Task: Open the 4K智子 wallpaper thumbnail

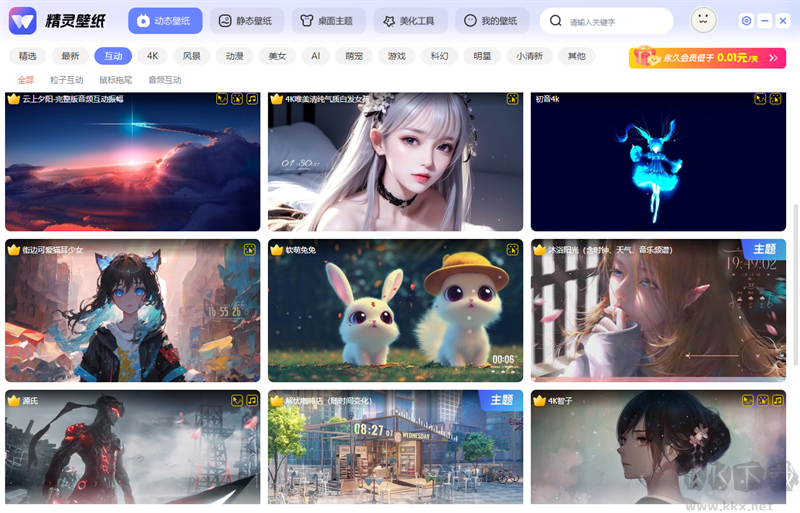Action: [x=658, y=447]
